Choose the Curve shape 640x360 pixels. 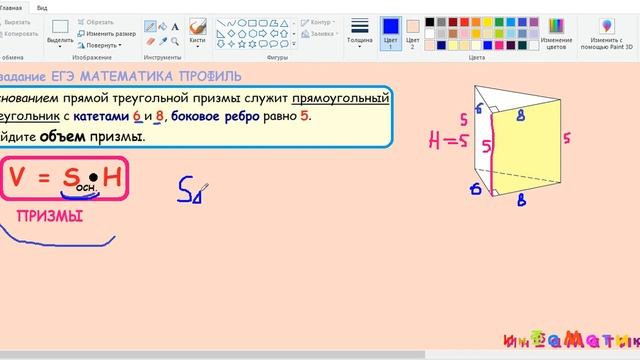(x=231, y=23)
